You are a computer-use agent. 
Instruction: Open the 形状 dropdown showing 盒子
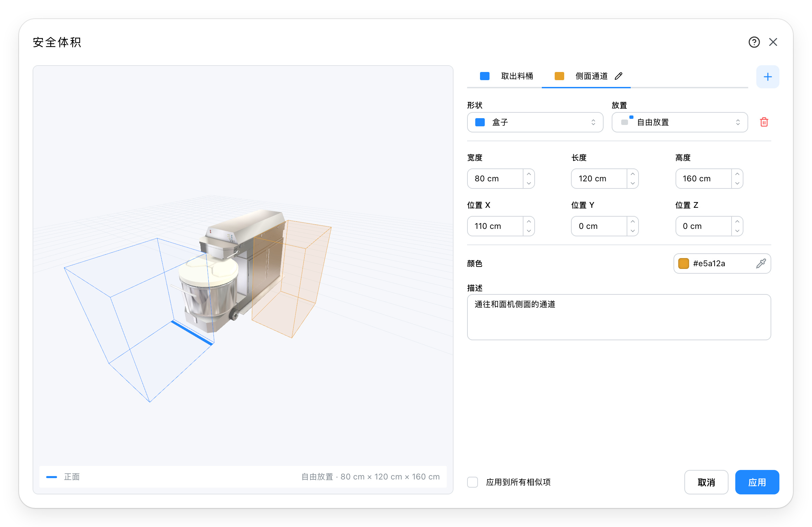coord(535,122)
